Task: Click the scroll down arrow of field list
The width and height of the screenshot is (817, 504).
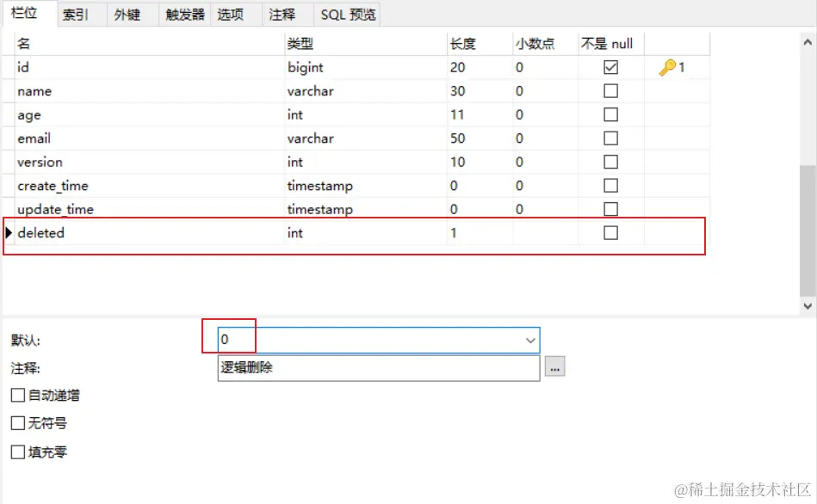Action: [808, 306]
